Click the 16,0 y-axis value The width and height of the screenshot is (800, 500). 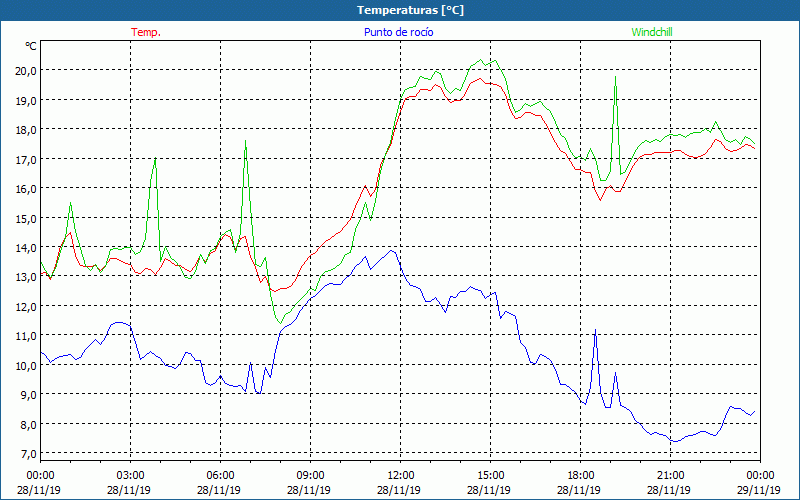27,188
